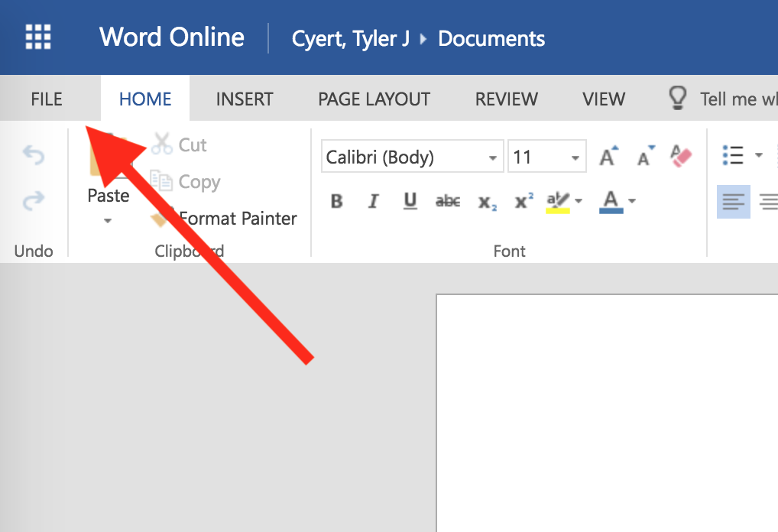This screenshot has height=532, width=778.
Task: Open the font size 11 dropdown
Action: click(575, 158)
